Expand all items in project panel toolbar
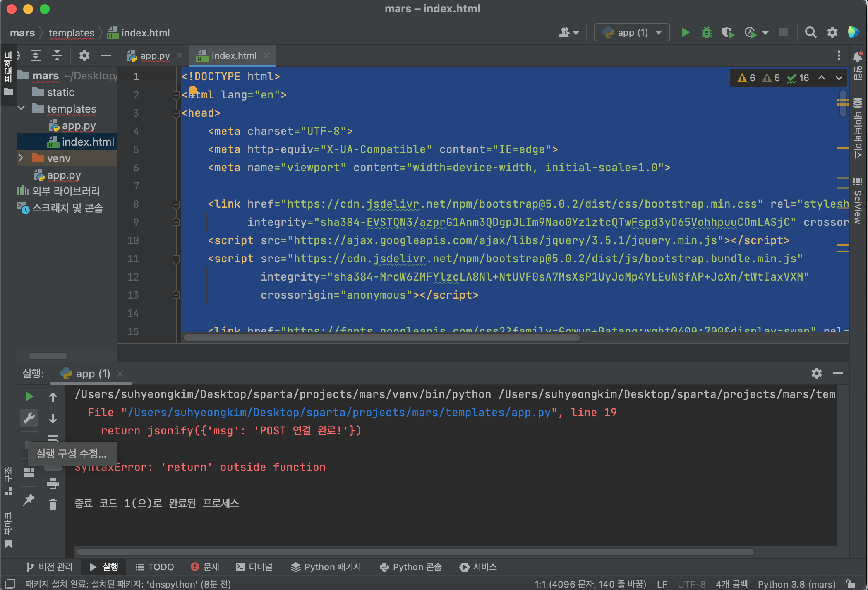868x590 pixels. [36, 55]
